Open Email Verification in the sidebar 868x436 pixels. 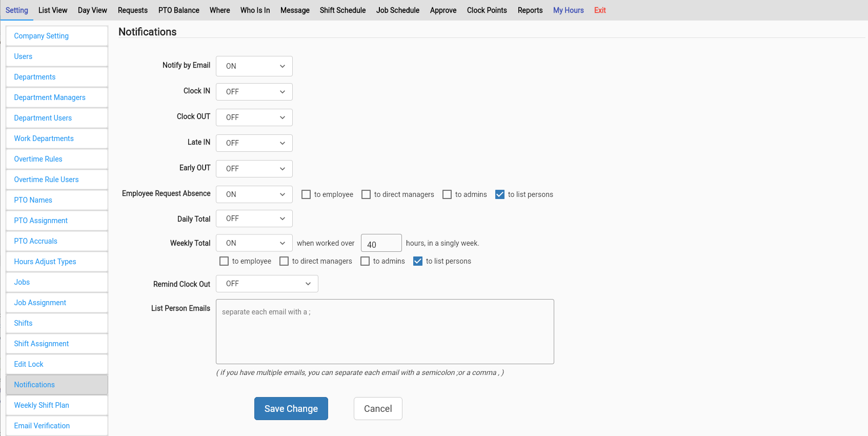click(57, 426)
